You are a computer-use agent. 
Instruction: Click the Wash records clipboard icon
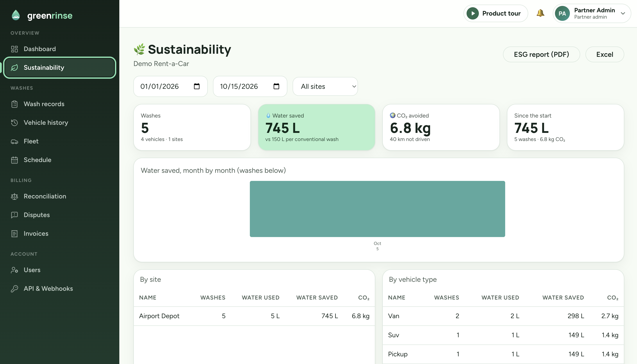point(14,104)
